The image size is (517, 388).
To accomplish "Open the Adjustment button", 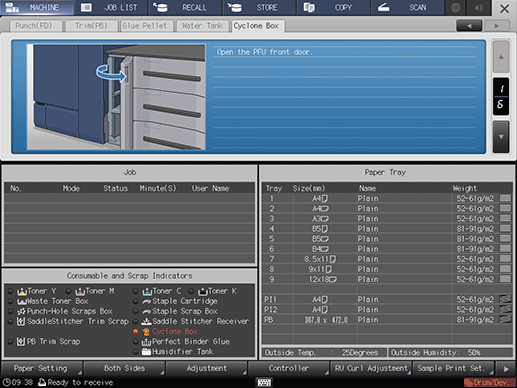I will 206,368.
